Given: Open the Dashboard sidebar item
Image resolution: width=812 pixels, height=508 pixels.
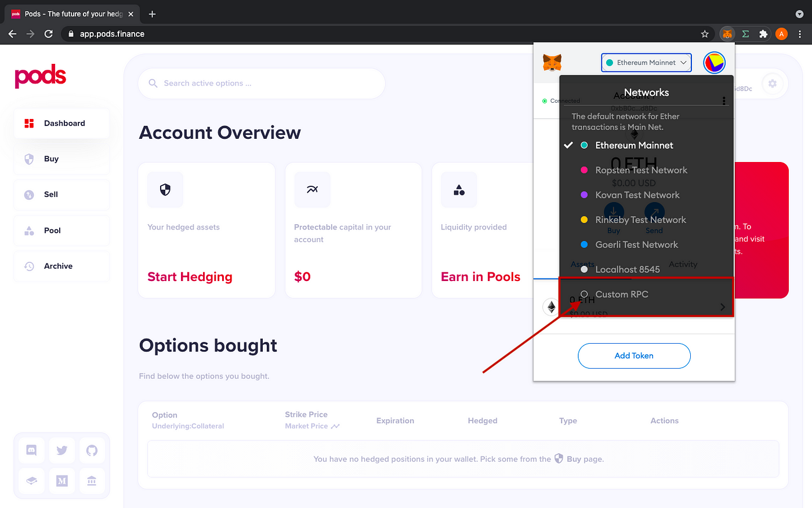Looking at the screenshot, I should click(61, 123).
